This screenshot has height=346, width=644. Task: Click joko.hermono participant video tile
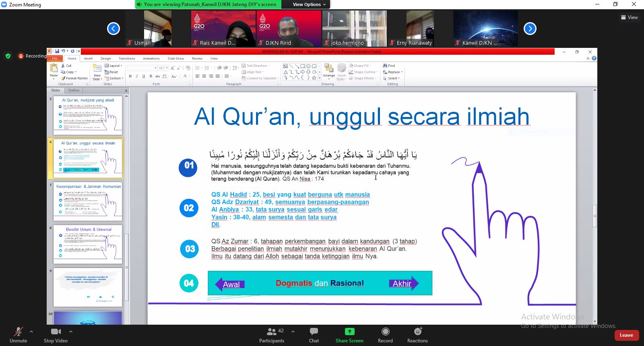[x=355, y=29]
